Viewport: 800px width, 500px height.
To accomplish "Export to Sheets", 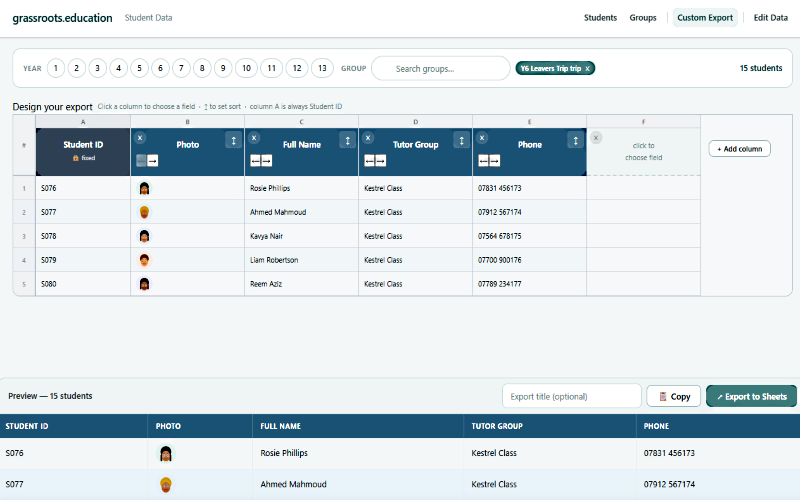I will click(751, 396).
